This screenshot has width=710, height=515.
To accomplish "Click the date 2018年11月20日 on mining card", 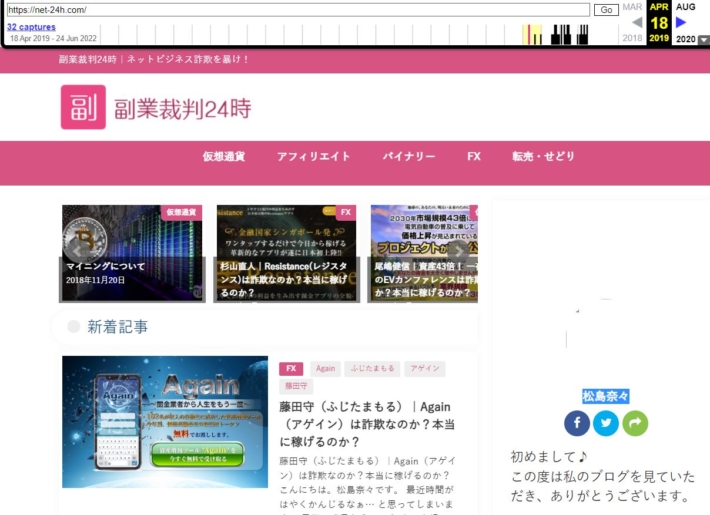I will pos(95,280).
